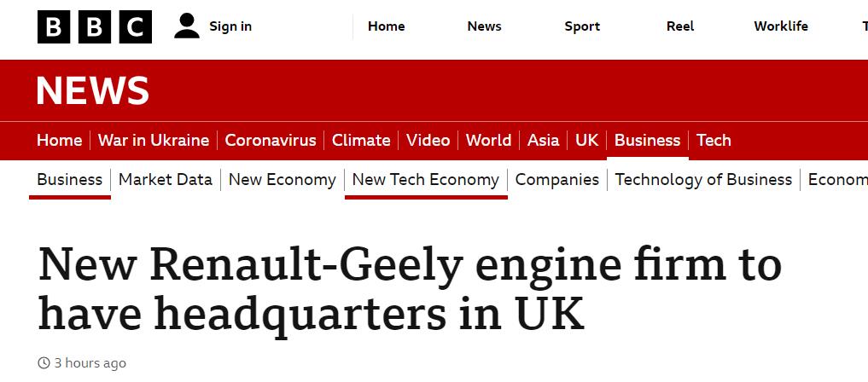This screenshot has height=382, width=868.
Task: Click the BBC logo blocks
Action: [94, 26]
